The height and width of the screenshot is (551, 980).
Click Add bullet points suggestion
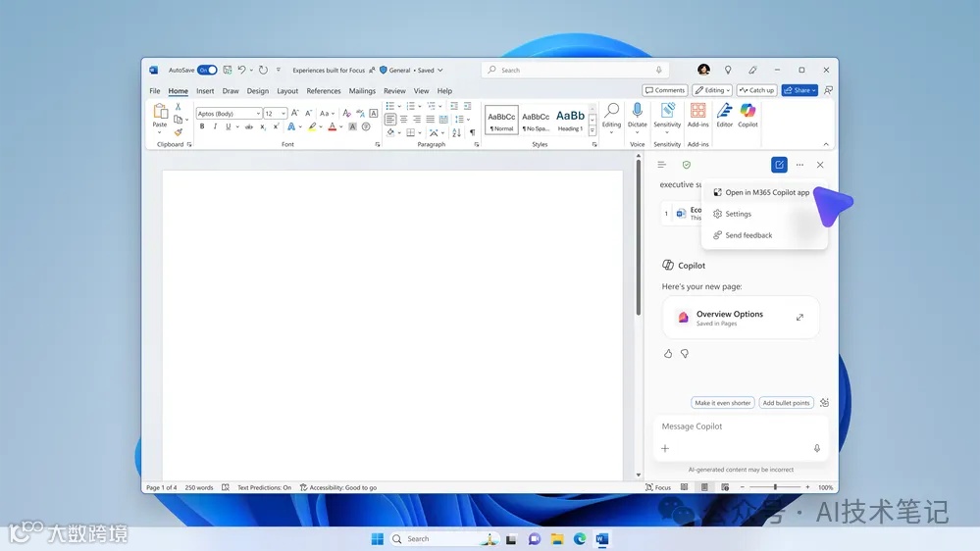click(786, 403)
